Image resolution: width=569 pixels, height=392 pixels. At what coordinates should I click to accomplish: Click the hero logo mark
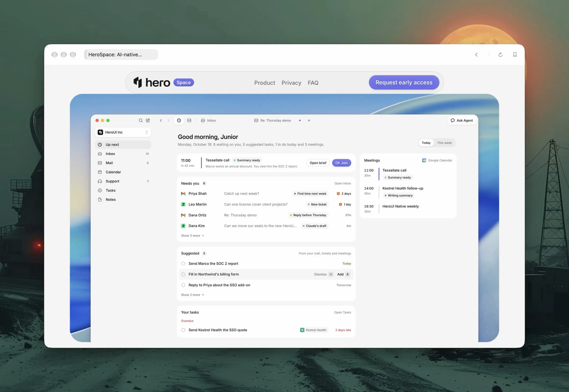coord(138,82)
